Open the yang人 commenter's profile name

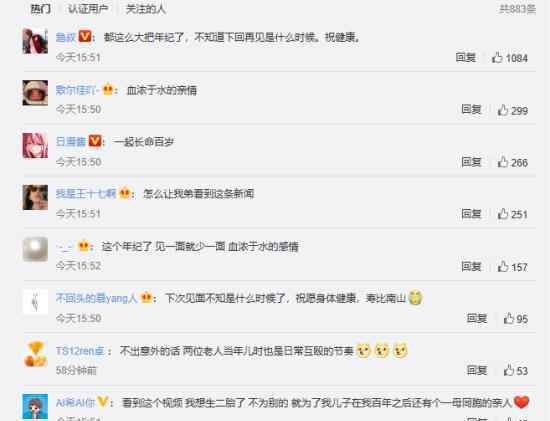(96, 298)
